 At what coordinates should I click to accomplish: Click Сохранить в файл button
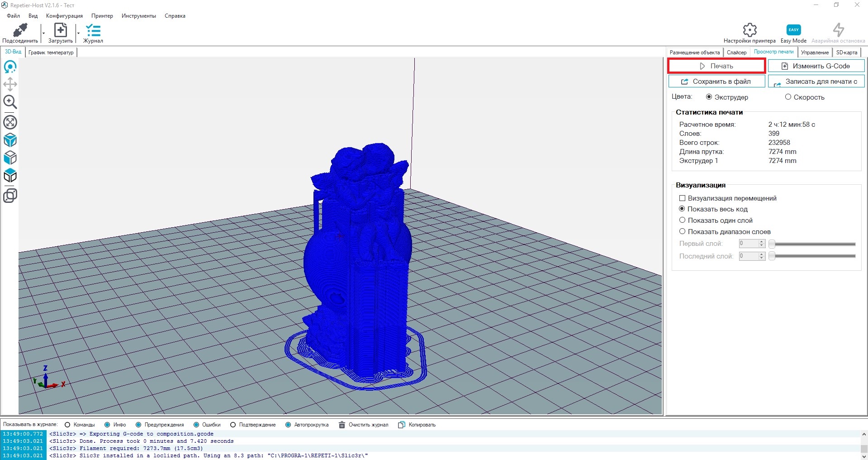coord(716,81)
